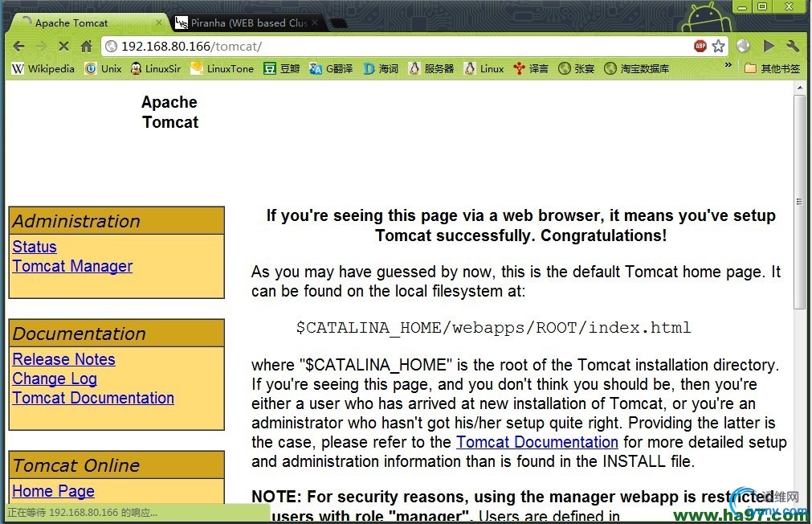Click the $CATALINA_HOME/webapps/ROOT/index.html path text
Screen dimensions: 812x524
point(493,328)
